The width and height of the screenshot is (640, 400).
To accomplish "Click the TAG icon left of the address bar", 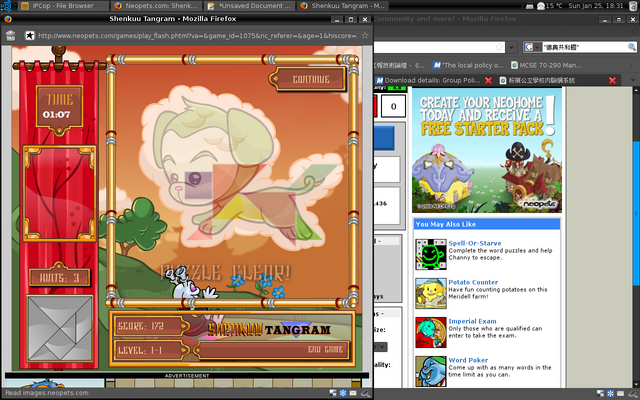I will [x=11, y=36].
